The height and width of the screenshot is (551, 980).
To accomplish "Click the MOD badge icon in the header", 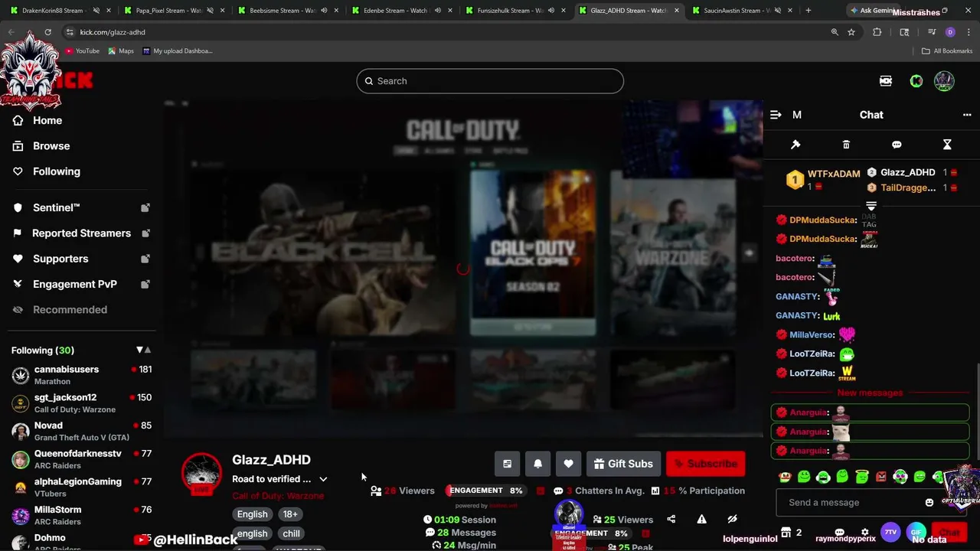I will coord(886,81).
